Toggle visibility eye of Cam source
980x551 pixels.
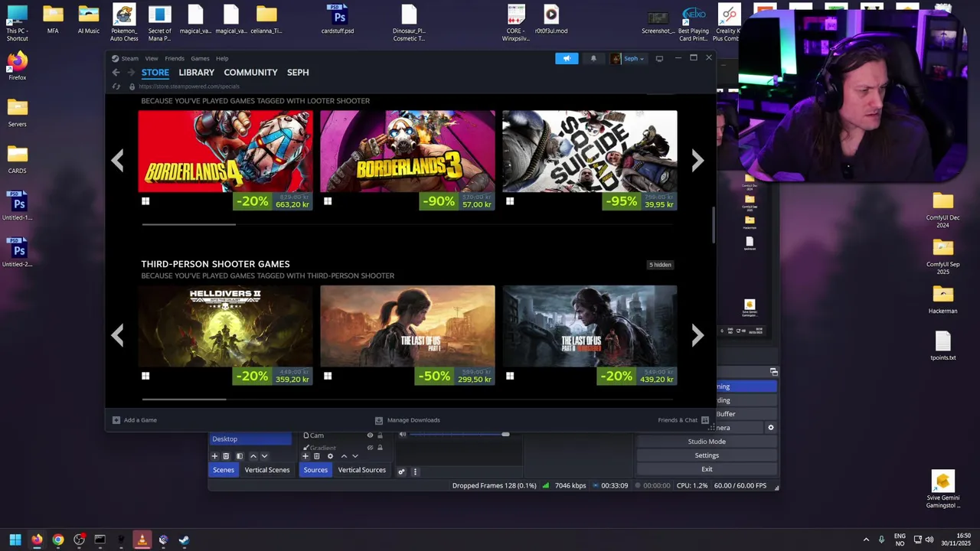click(370, 435)
